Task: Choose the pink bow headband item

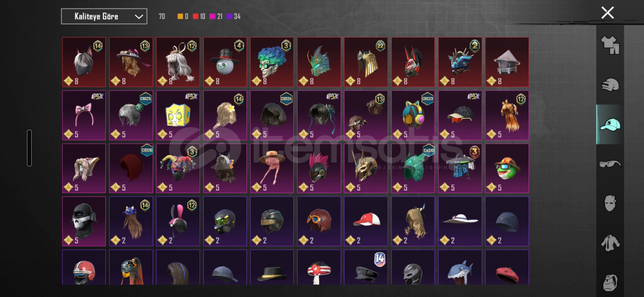Action: pyautogui.click(x=84, y=115)
